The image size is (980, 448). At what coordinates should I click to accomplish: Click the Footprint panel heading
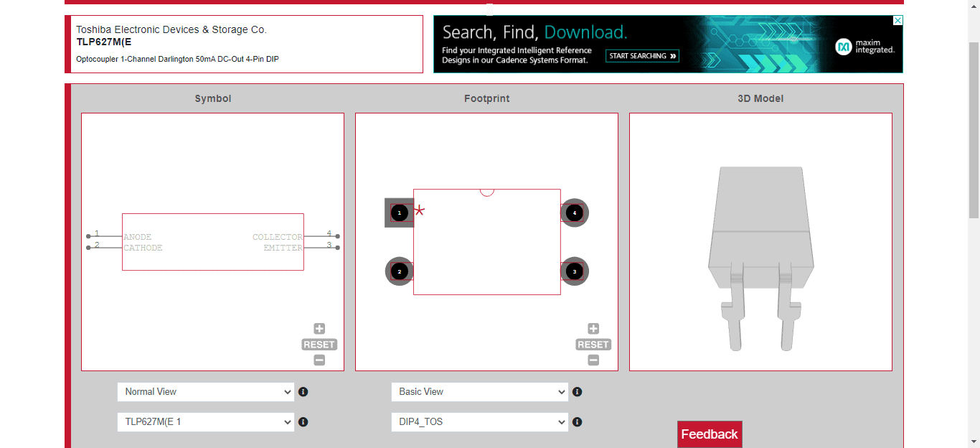(487, 98)
